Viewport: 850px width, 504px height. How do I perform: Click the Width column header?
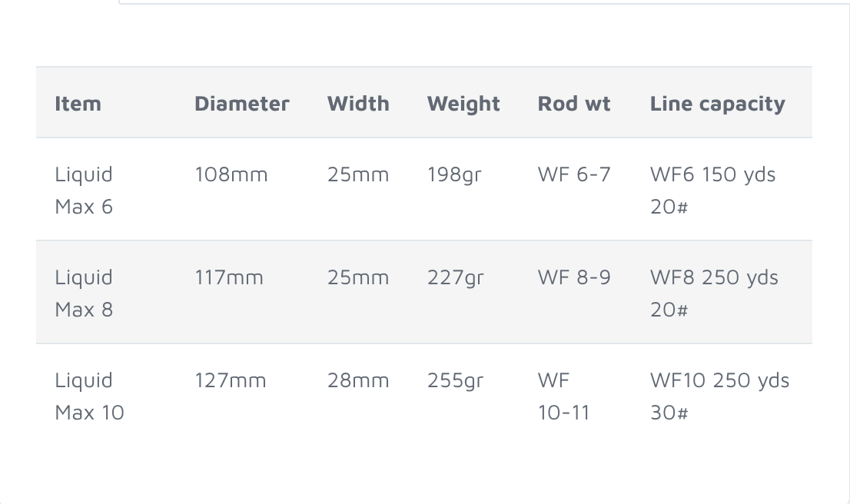point(358,104)
